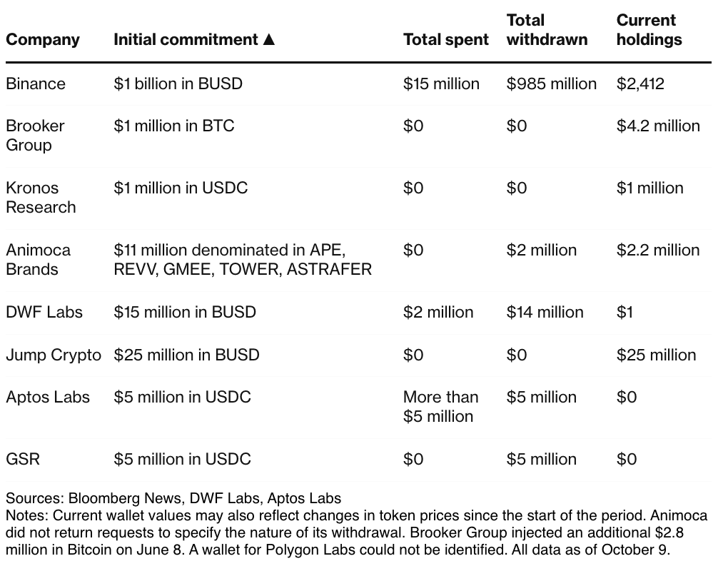This screenshot has height=571, width=728.
Task: Select the $985 million withdrawn cell
Action: [x=551, y=84]
